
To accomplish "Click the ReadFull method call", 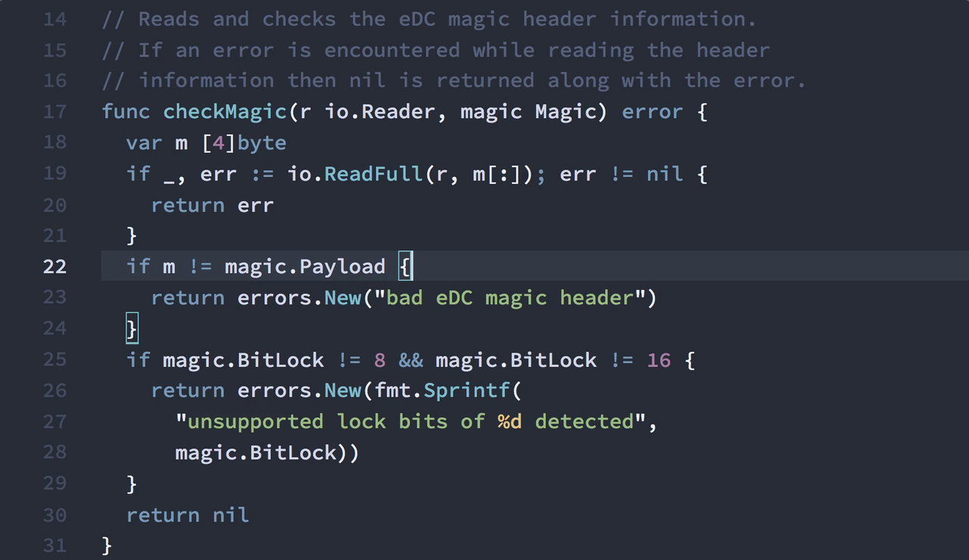I will [374, 174].
